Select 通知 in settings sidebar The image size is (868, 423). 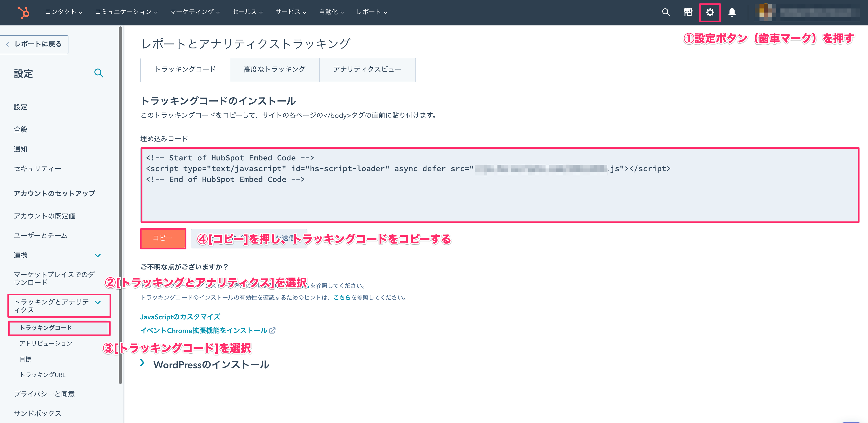tap(21, 149)
